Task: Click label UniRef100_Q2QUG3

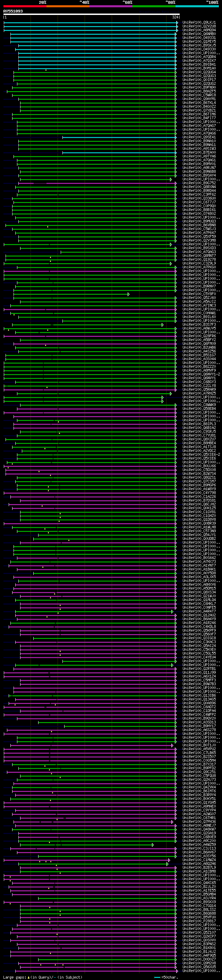Action: pos(199,76)
